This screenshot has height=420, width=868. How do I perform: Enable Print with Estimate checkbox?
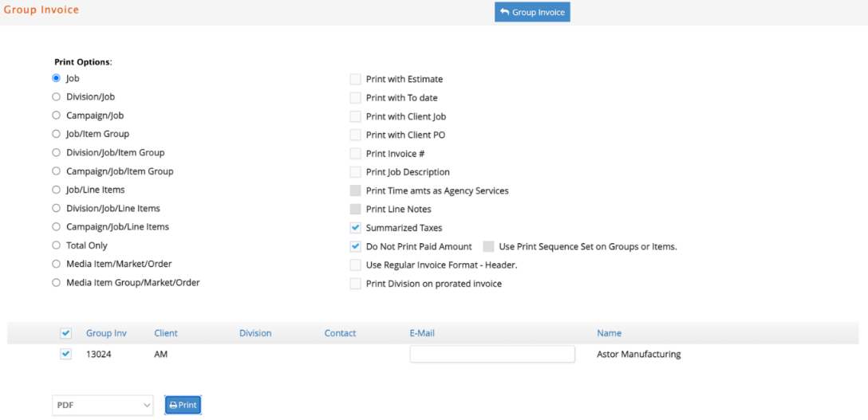click(x=355, y=79)
